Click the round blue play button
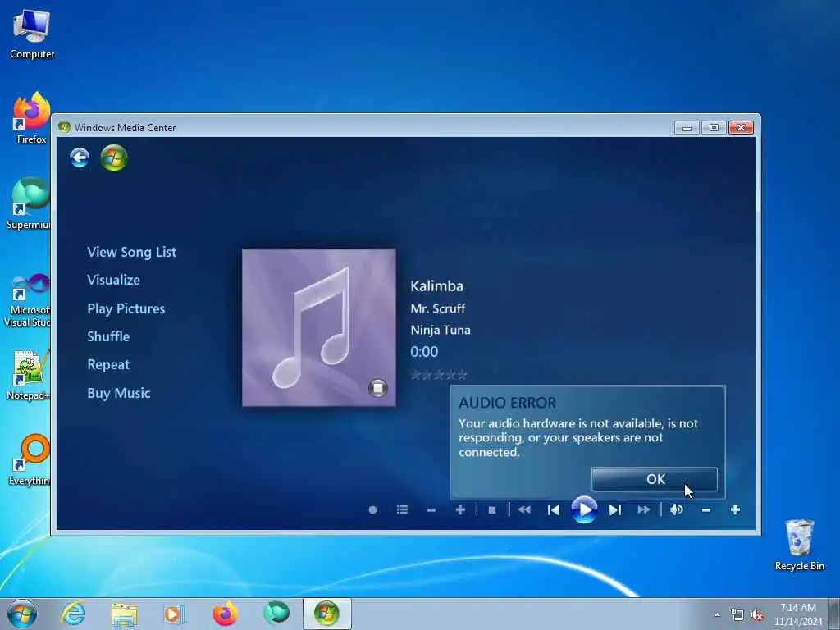 584,510
